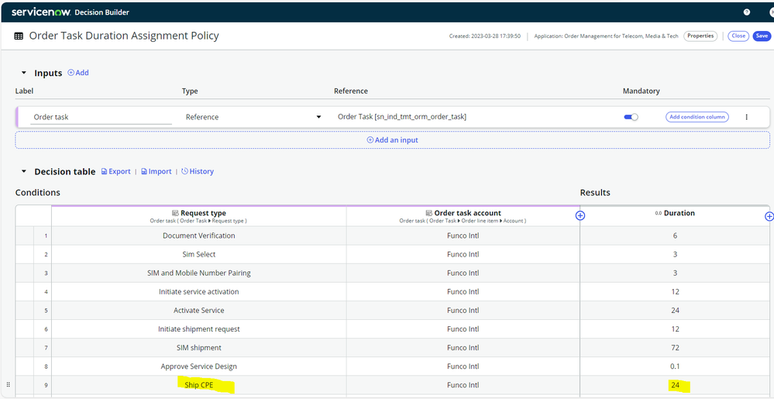This screenshot has height=399, width=774.
Task: Select the Sim Select cell
Action: click(x=198, y=254)
